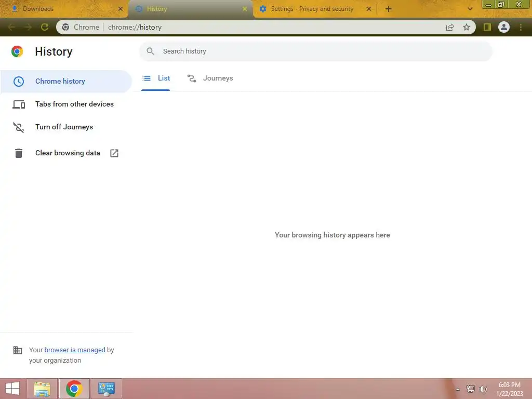
Task: Reload the page with the refresh icon
Action: pos(45,27)
